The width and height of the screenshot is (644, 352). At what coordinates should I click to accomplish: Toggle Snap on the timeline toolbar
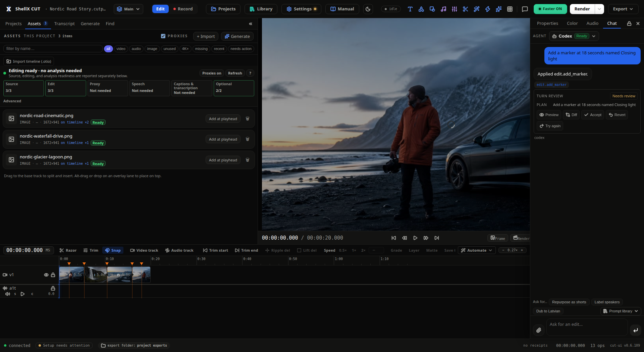pos(113,250)
